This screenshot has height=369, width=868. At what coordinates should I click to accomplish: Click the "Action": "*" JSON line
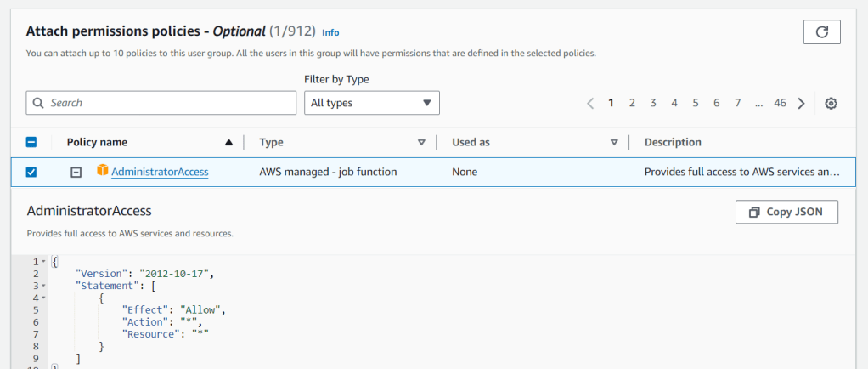[x=163, y=322]
